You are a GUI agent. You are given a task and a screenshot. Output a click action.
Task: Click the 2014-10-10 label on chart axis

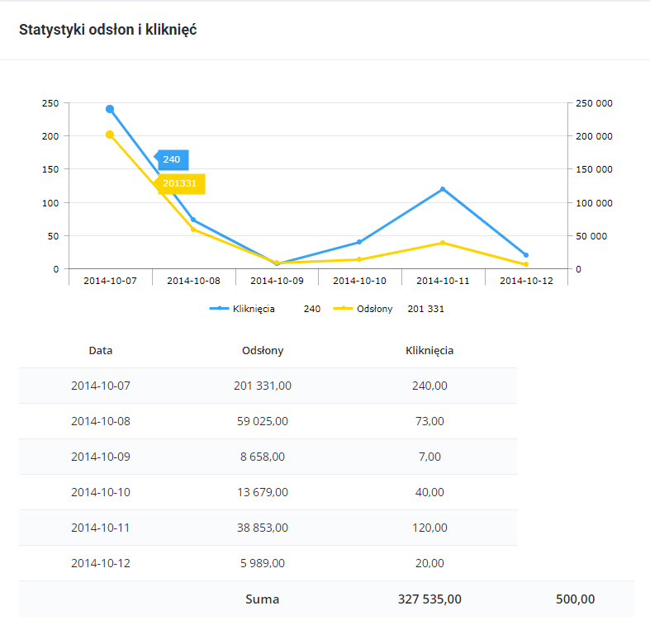pyautogui.click(x=359, y=281)
